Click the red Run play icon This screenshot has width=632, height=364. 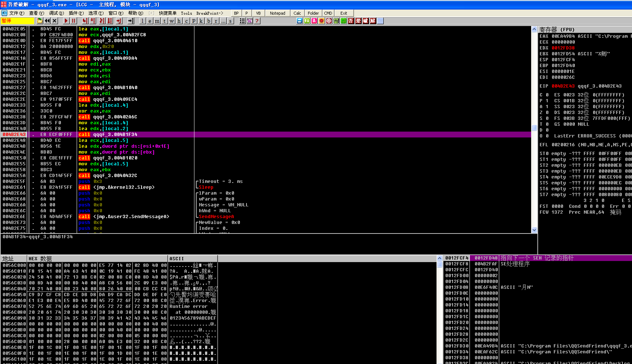pos(66,21)
